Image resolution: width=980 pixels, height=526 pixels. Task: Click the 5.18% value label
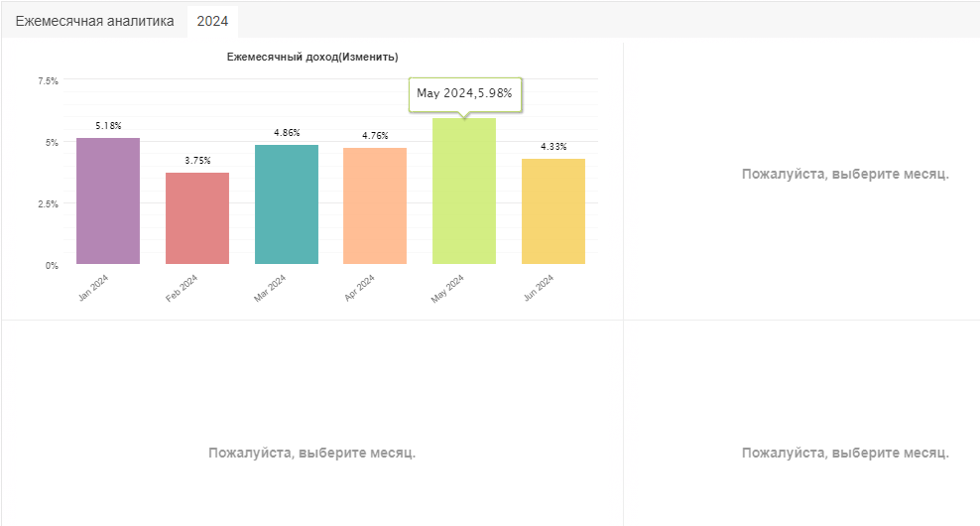(108, 126)
